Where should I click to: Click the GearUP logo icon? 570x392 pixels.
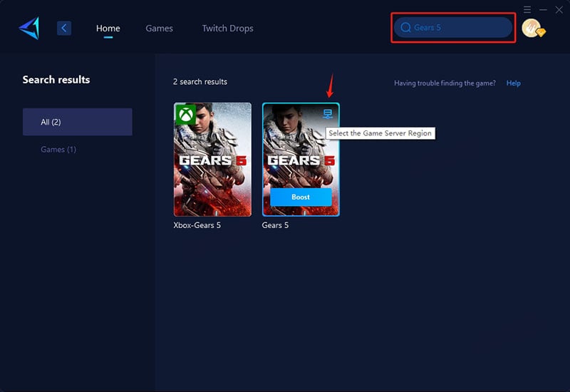[29, 28]
